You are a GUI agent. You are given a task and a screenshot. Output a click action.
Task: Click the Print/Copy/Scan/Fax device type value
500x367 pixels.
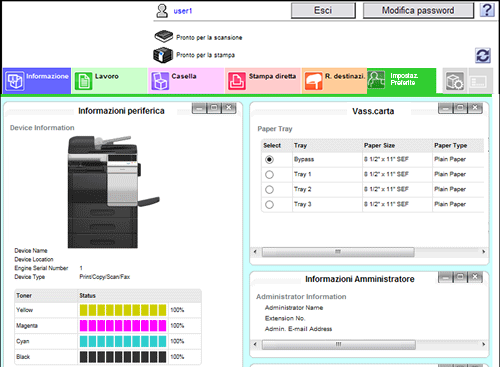105,277
